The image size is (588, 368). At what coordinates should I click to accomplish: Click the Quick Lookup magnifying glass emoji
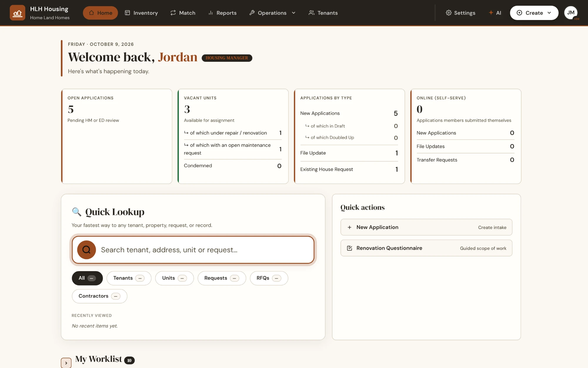click(76, 212)
